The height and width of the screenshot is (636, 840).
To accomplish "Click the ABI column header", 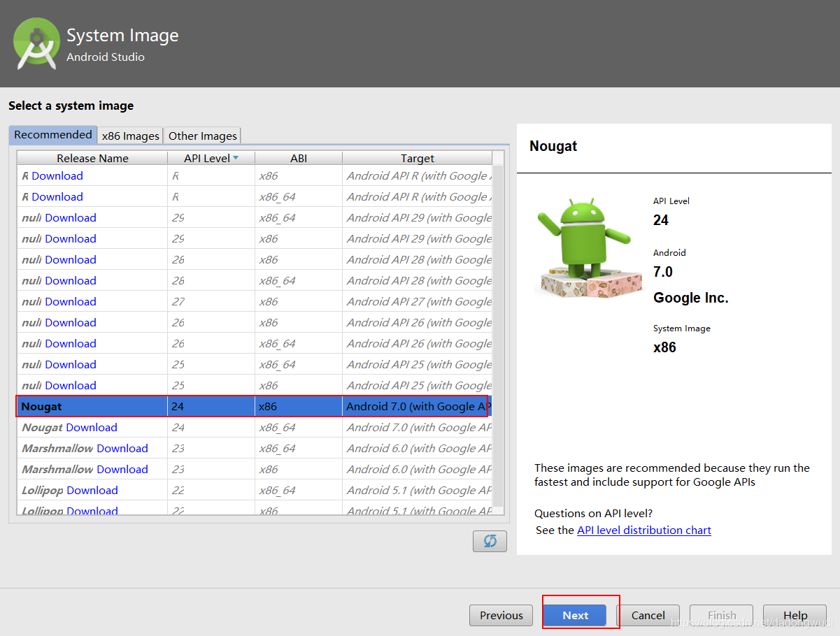I will point(299,158).
